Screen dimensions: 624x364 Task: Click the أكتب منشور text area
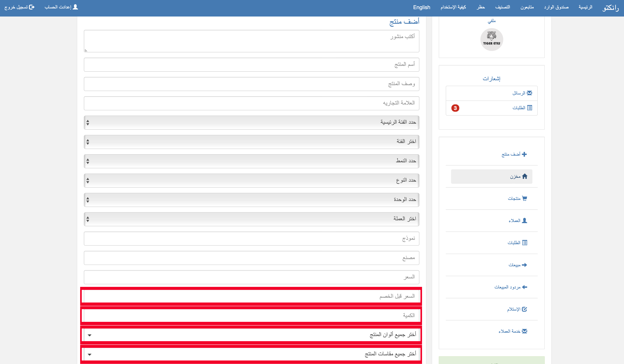click(x=252, y=41)
